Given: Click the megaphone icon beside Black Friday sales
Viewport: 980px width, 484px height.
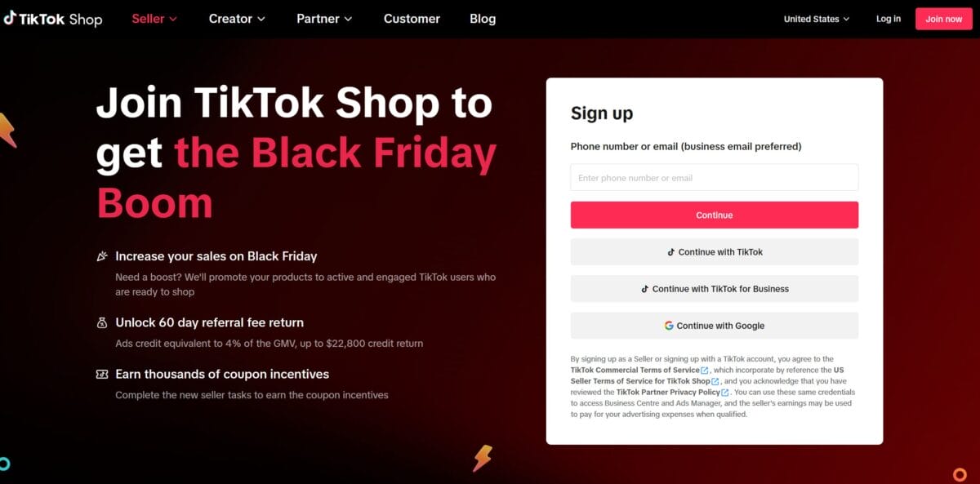Looking at the screenshot, I should click(101, 255).
